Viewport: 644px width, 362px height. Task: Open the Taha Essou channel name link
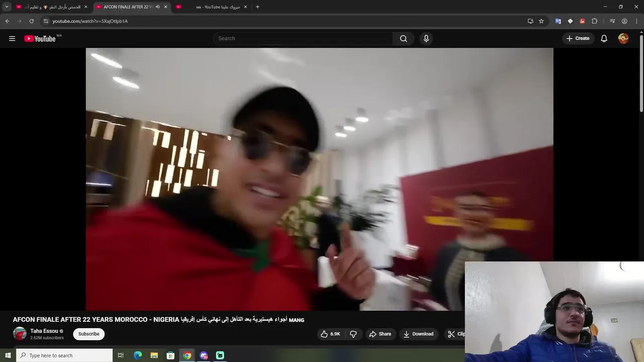(x=44, y=331)
